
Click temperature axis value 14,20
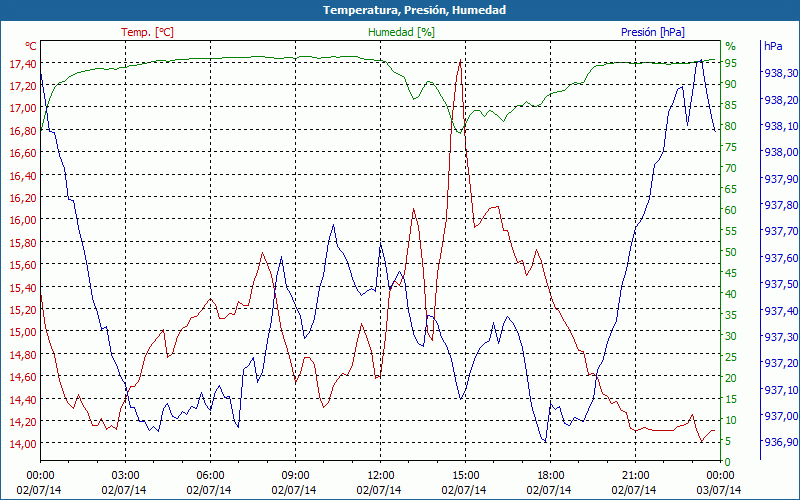tap(23, 421)
